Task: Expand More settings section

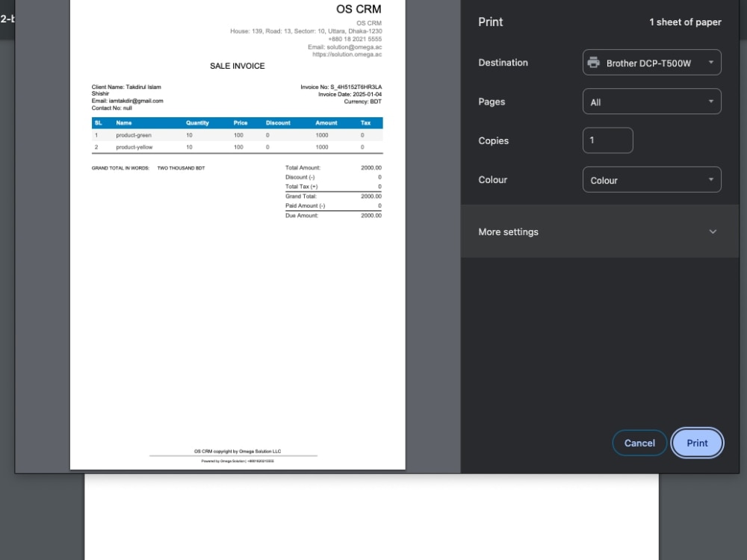Action: [x=599, y=232]
